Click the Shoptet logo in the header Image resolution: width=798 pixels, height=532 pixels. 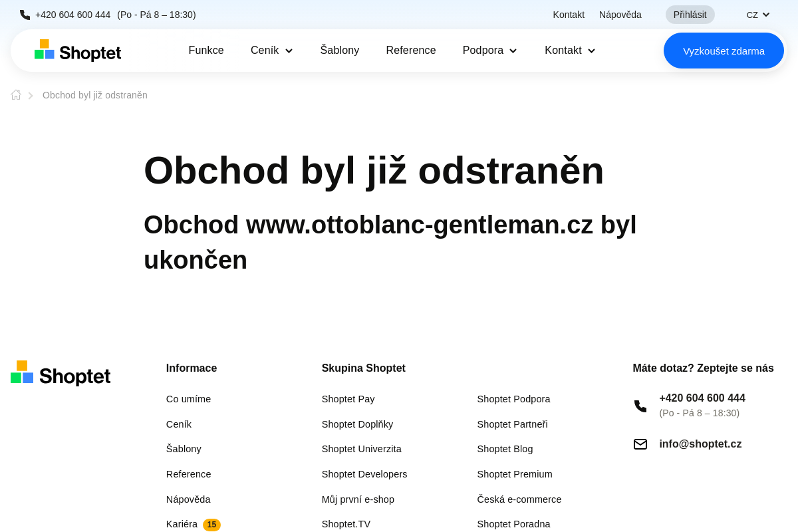tap(77, 50)
